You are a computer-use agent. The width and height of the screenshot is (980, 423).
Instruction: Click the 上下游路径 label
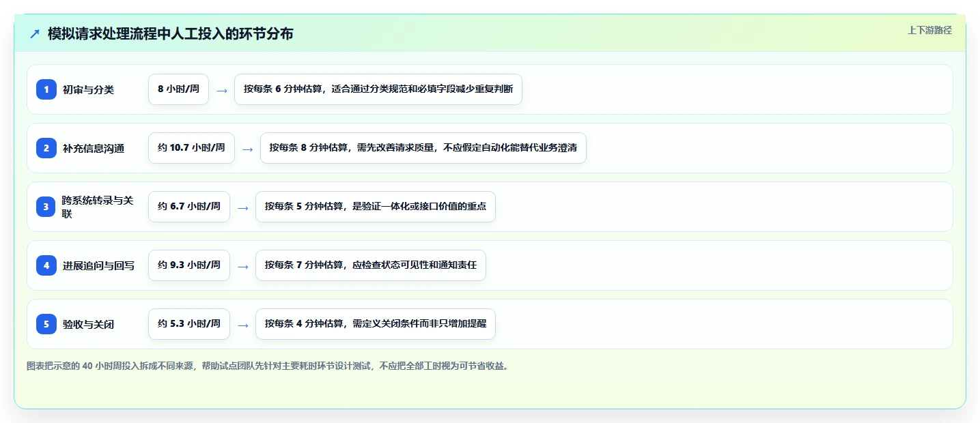pyautogui.click(x=929, y=30)
